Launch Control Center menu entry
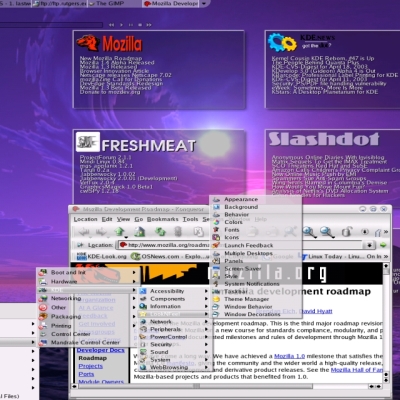The width and height of the screenshot is (400, 400). [88, 334]
